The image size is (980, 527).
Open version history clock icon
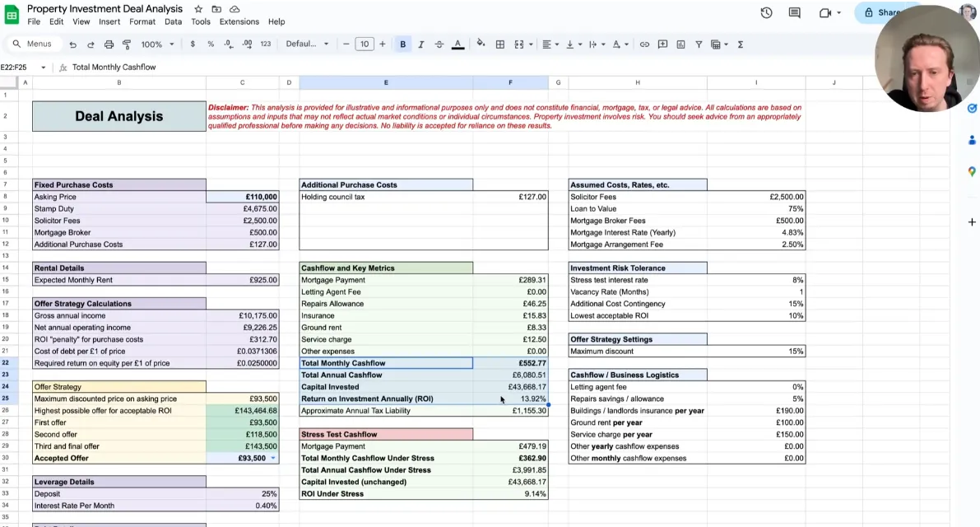(x=766, y=12)
